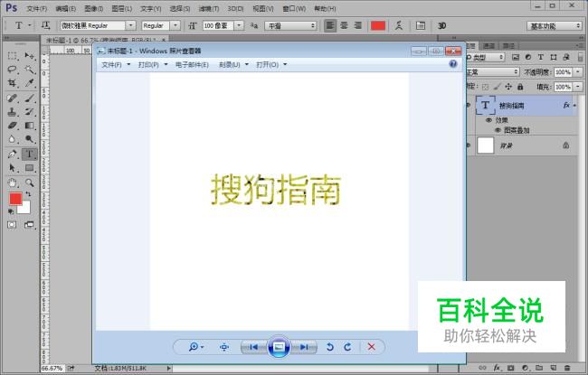This screenshot has width=588, height=375.
Task: Select the Clone Stamp tool
Action: tap(13, 112)
